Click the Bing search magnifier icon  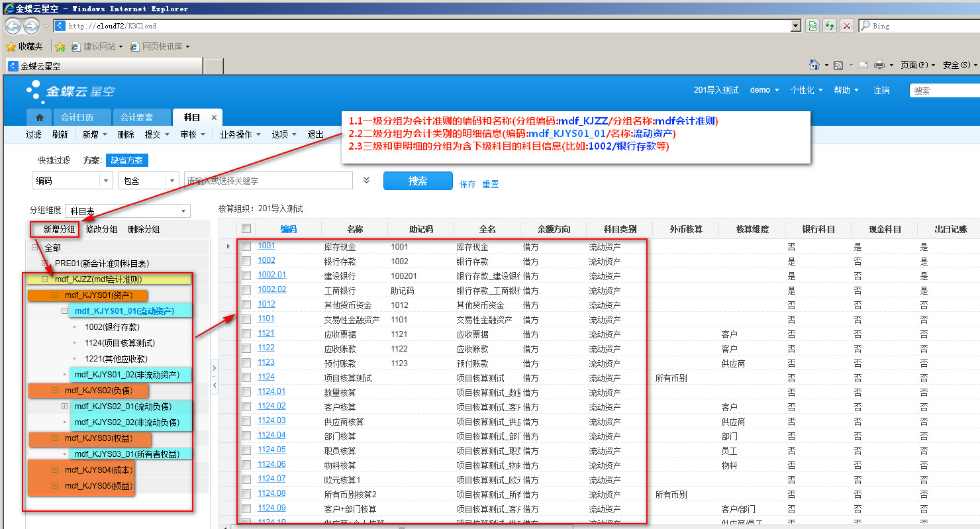tap(865, 26)
